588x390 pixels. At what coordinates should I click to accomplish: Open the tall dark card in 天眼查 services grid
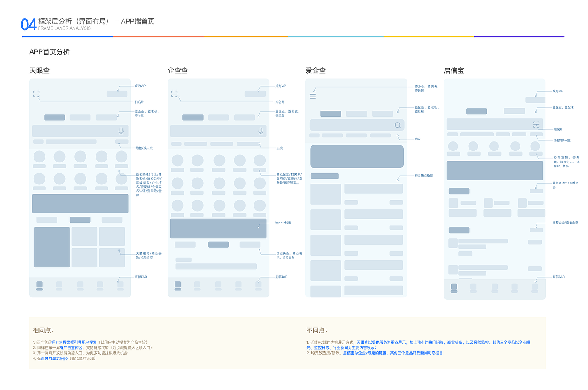click(52, 247)
